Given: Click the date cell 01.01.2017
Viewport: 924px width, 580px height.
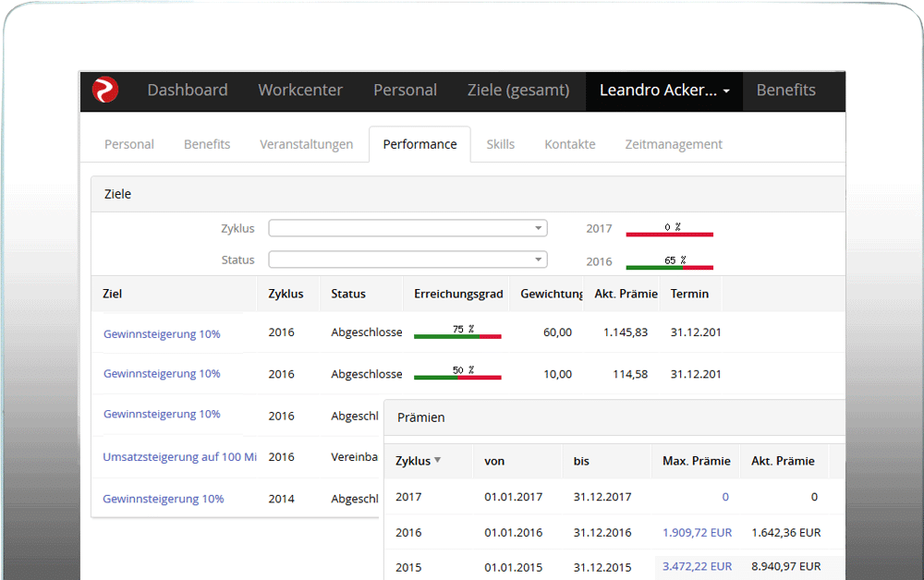Looking at the screenshot, I should pyautogui.click(x=513, y=497).
